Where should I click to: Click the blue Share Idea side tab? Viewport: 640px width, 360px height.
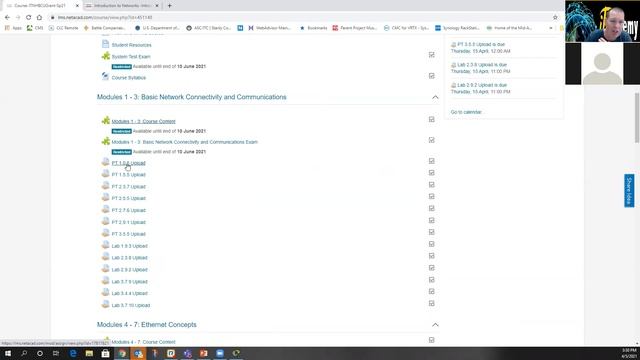[629, 191]
